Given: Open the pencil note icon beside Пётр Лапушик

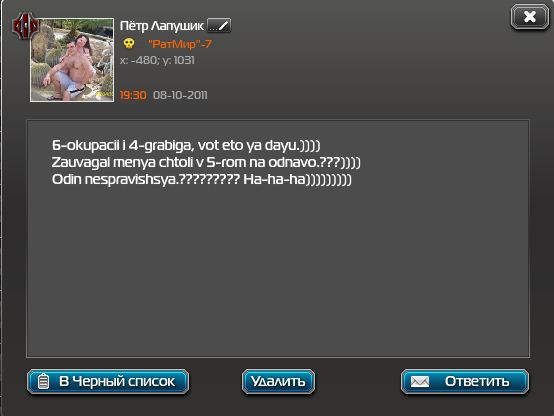Looking at the screenshot, I should (219, 25).
